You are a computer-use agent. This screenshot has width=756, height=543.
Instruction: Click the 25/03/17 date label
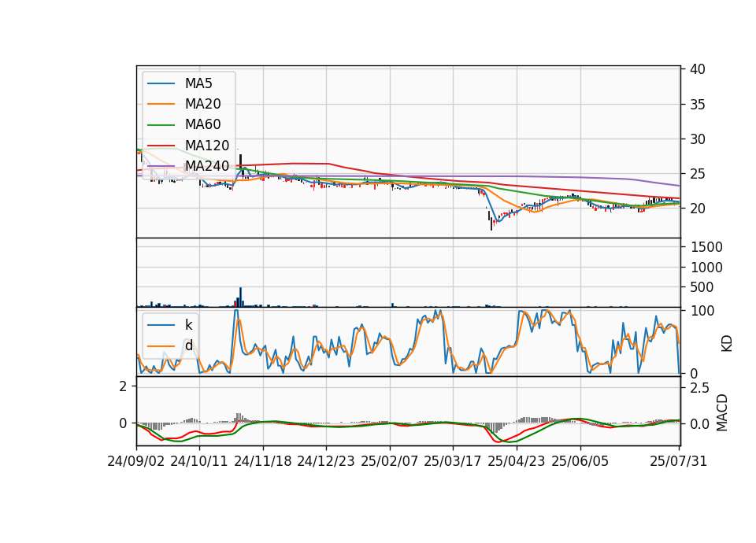453,461
